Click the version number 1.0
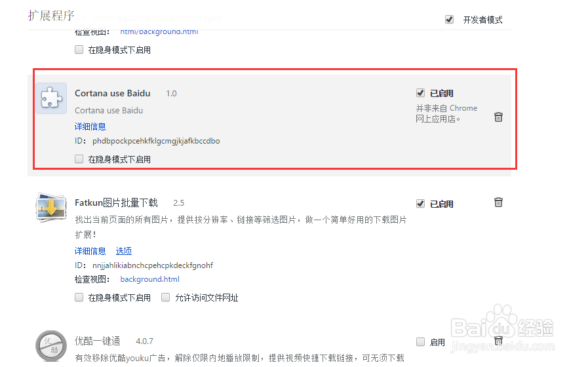Screen dimensions: 588x367 pos(171,94)
